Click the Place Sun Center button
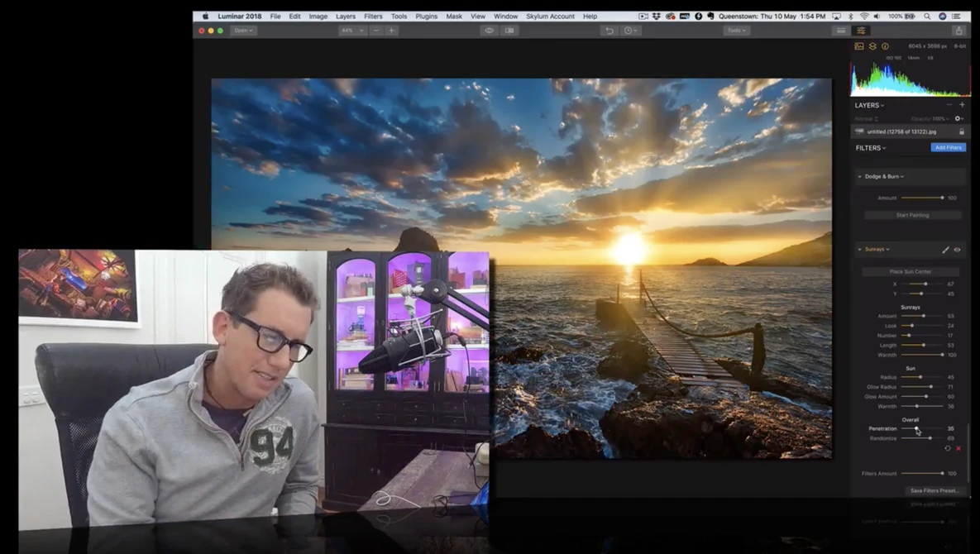 (911, 272)
